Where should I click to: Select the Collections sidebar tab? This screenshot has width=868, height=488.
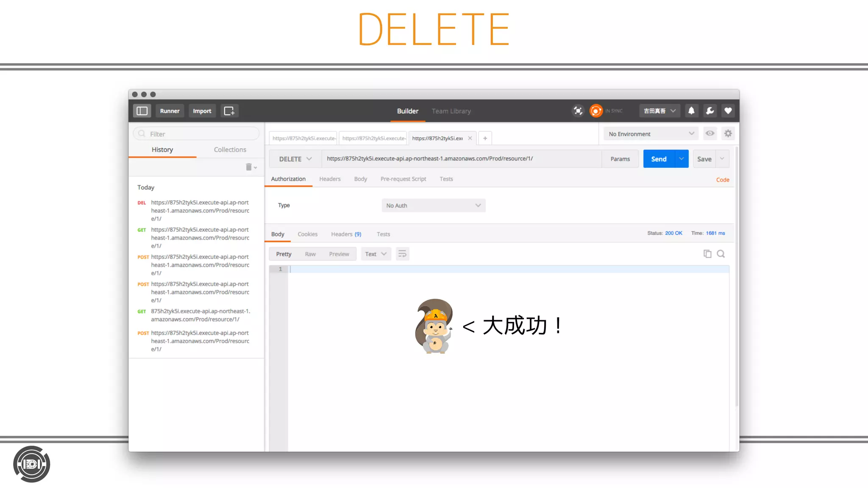click(x=230, y=150)
